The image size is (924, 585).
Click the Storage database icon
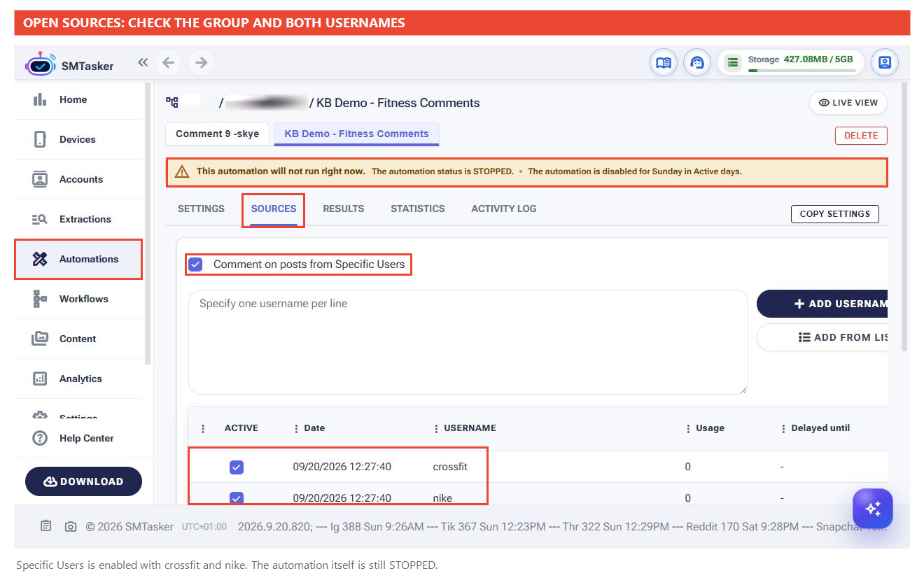[x=733, y=63]
